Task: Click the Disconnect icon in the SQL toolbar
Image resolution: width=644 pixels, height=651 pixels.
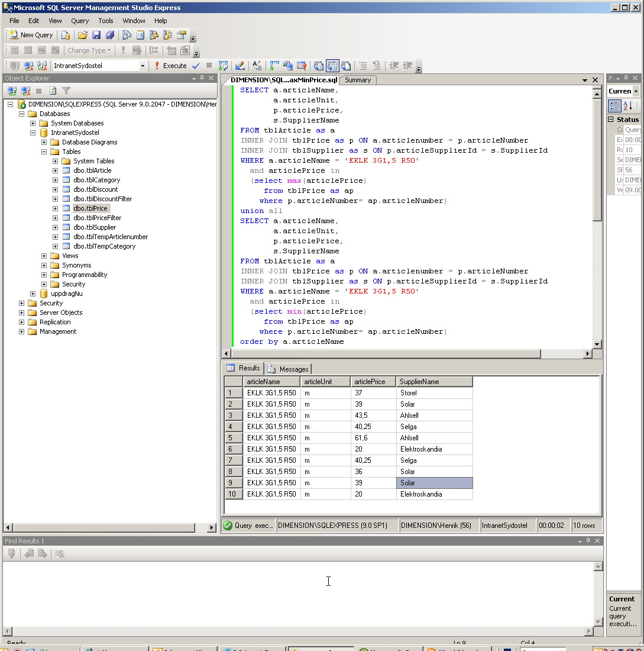Action: point(28,66)
